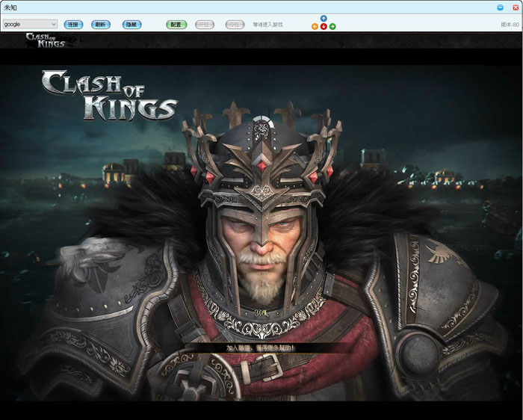The width and height of the screenshot is (523, 420).
Task: Click the green right arrow icon
Action: point(332,26)
